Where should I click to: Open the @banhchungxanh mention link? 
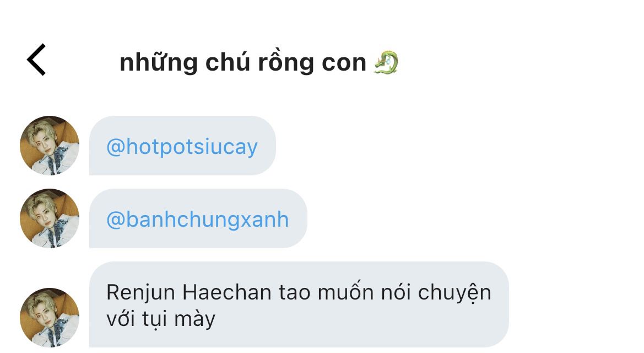[x=198, y=220]
